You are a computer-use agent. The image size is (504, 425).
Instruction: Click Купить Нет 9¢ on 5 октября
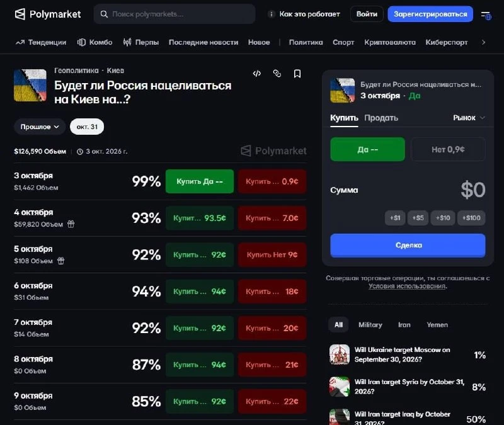point(272,255)
